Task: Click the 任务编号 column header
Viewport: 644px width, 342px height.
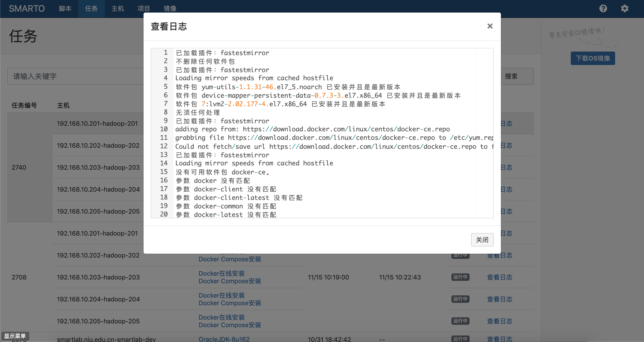Action: click(24, 105)
